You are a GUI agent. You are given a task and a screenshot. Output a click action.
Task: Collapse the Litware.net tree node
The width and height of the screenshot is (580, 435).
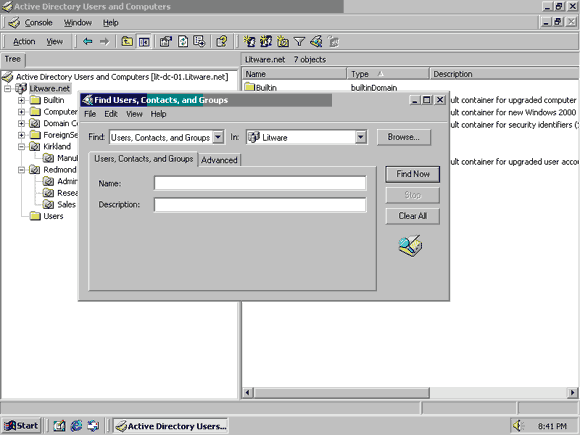(x=7, y=89)
